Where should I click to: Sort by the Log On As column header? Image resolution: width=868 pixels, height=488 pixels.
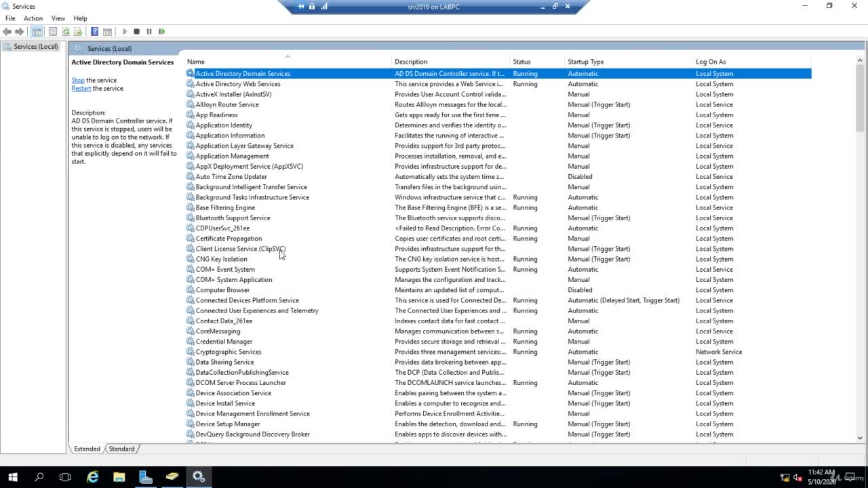[x=752, y=62]
